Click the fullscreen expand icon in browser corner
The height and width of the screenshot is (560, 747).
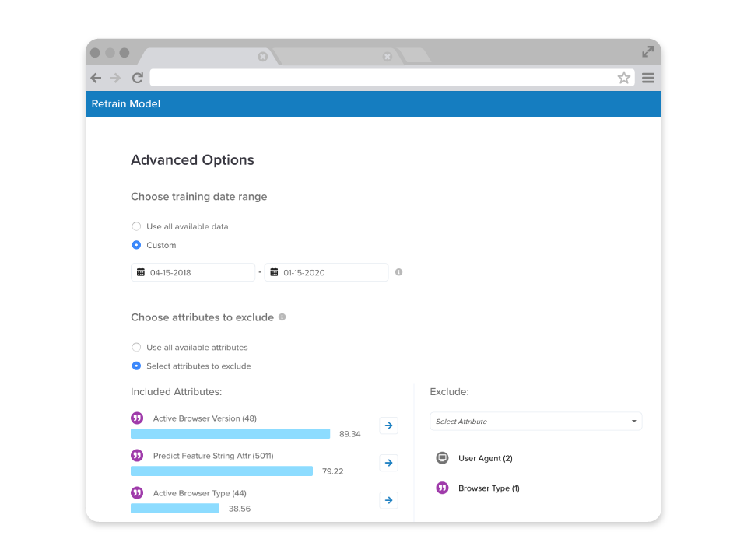tap(647, 51)
